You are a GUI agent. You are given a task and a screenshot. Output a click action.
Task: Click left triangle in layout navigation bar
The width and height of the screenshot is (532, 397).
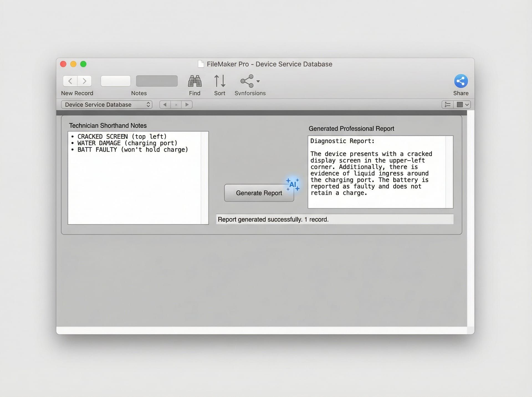coord(165,105)
